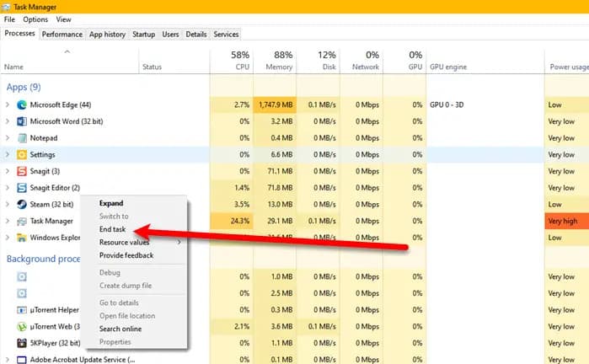The image size is (589, 364).
Task: Select the Processes tab
Action: coord(19,34)
